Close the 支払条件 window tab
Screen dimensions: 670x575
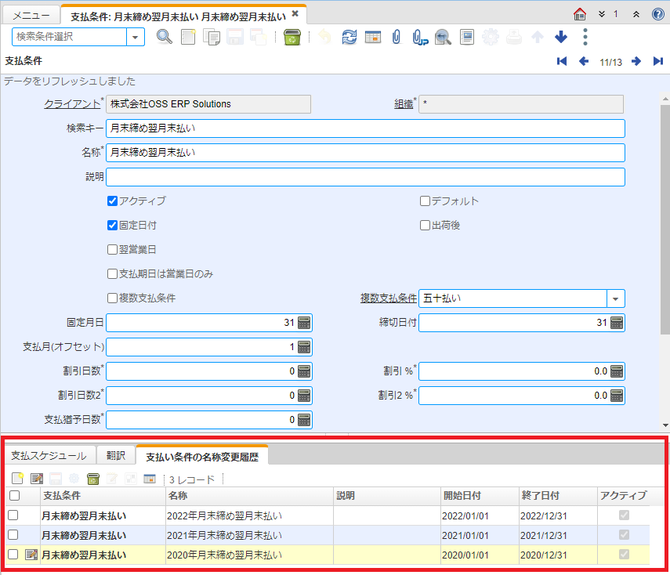[295, 14]
